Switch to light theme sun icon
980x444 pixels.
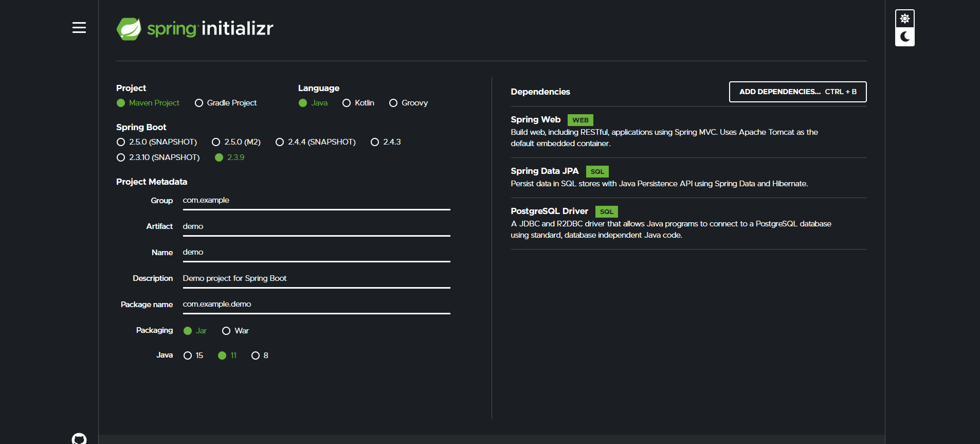coord(905,19)
